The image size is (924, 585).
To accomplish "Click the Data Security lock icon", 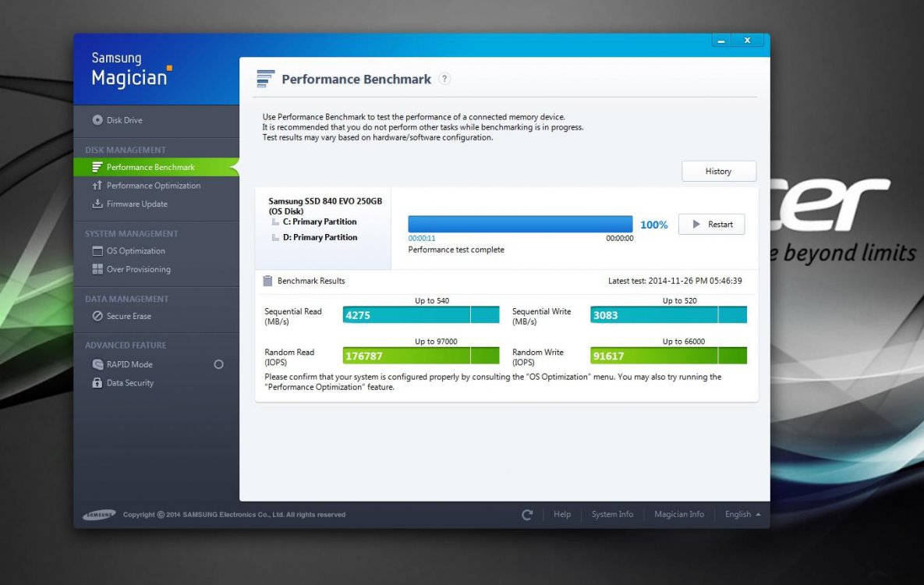I will click(x=97, y=383).
